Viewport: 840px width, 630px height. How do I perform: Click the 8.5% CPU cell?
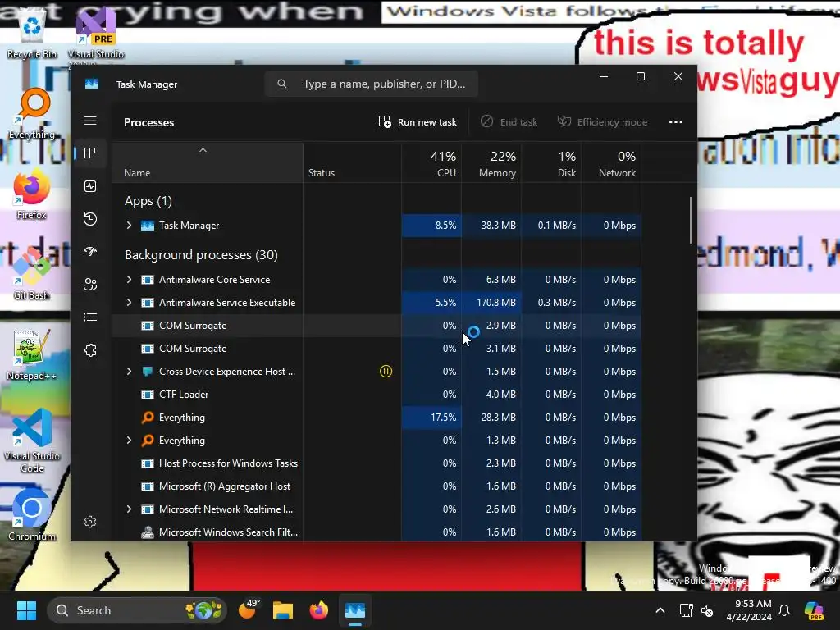pos(431,226)
